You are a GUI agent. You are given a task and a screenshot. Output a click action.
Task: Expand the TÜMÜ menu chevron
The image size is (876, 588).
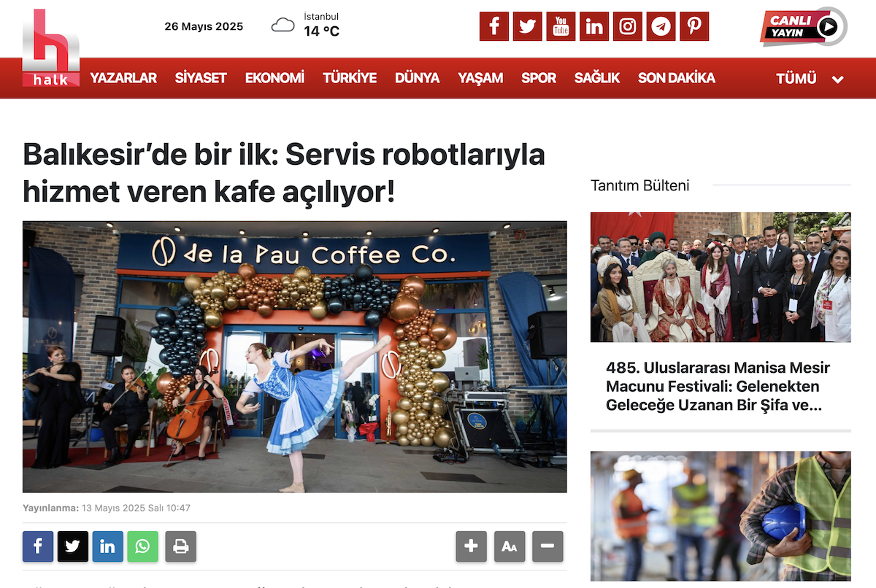[x=837, y=79]
